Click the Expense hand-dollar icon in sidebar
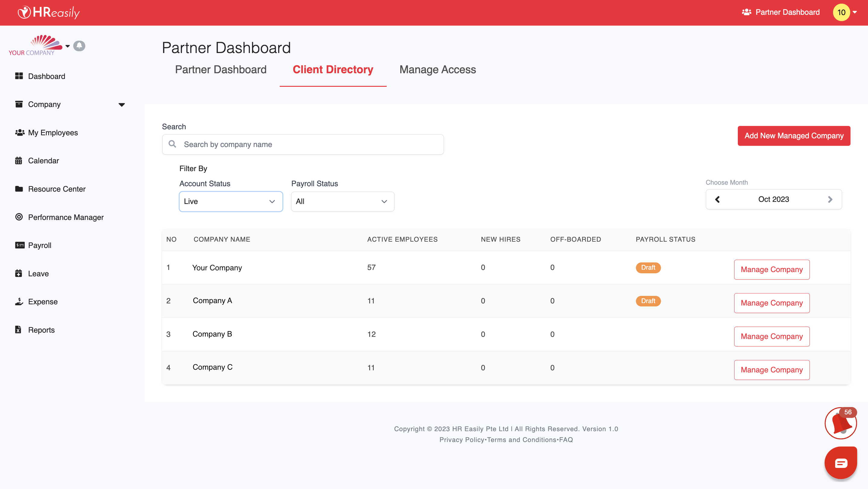The width and height of the screenshot is (868, 489). tap(19, 301)
